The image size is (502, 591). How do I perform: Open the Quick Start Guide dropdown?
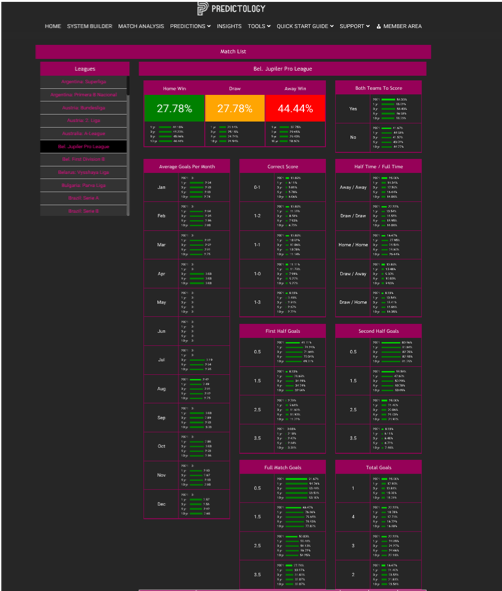coord(305,26)
